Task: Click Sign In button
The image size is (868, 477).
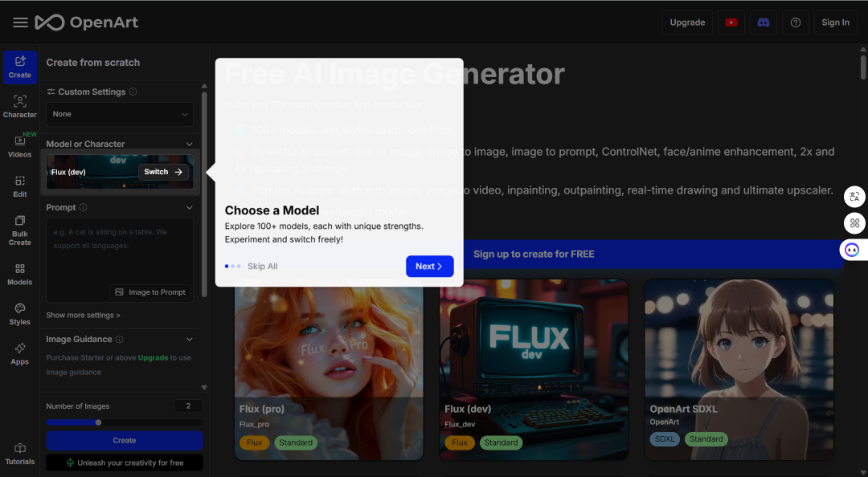Action: pyautogui.click(x=835, y=22)
